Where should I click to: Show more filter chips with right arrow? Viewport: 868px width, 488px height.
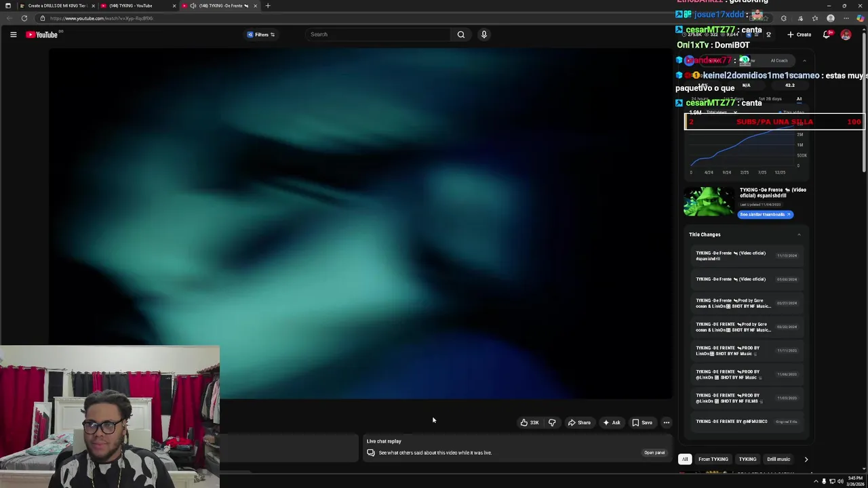click(x=806, y=460)
